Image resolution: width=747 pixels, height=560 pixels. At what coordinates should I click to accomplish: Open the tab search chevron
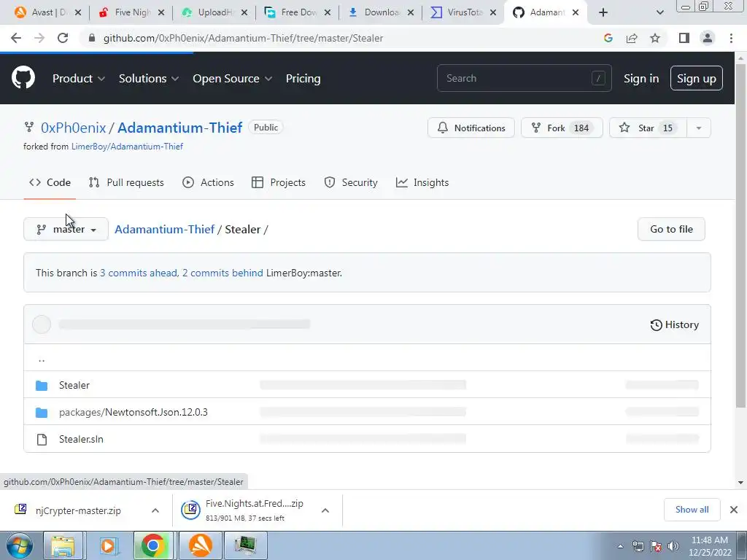(x=659, y=12)
